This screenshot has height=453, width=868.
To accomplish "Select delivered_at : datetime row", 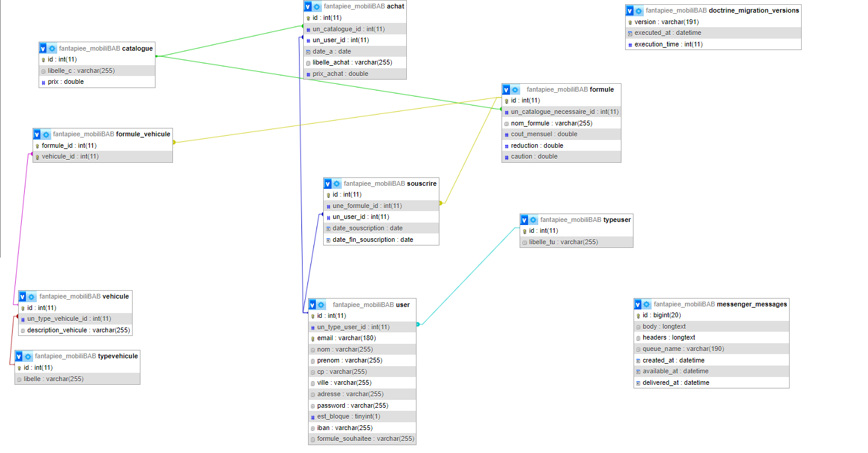I will click(711, 382).
